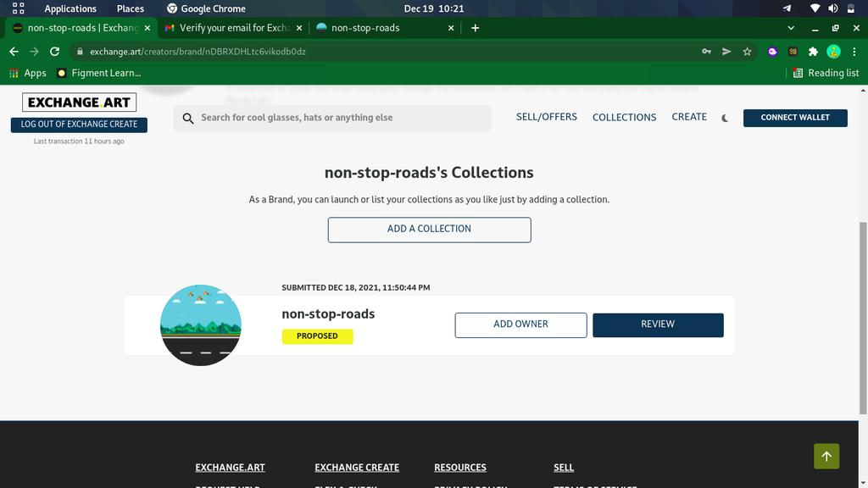868x488 pixels.
Task: Click the browser forward arrow
Action: point(34,52)
